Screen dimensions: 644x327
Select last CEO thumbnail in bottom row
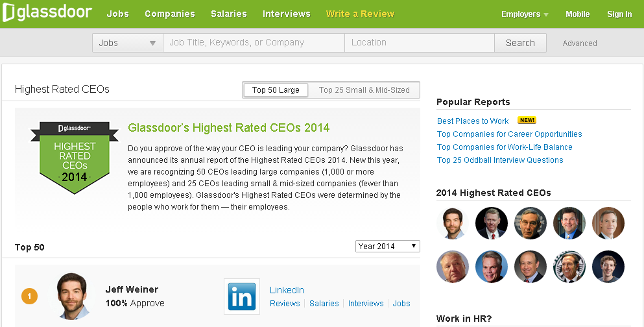[x=608, y=267]
